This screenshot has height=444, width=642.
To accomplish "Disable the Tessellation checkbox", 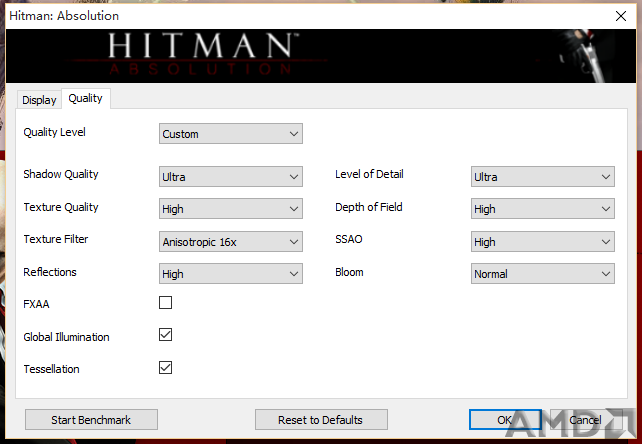I will click(x=165, y=367).
